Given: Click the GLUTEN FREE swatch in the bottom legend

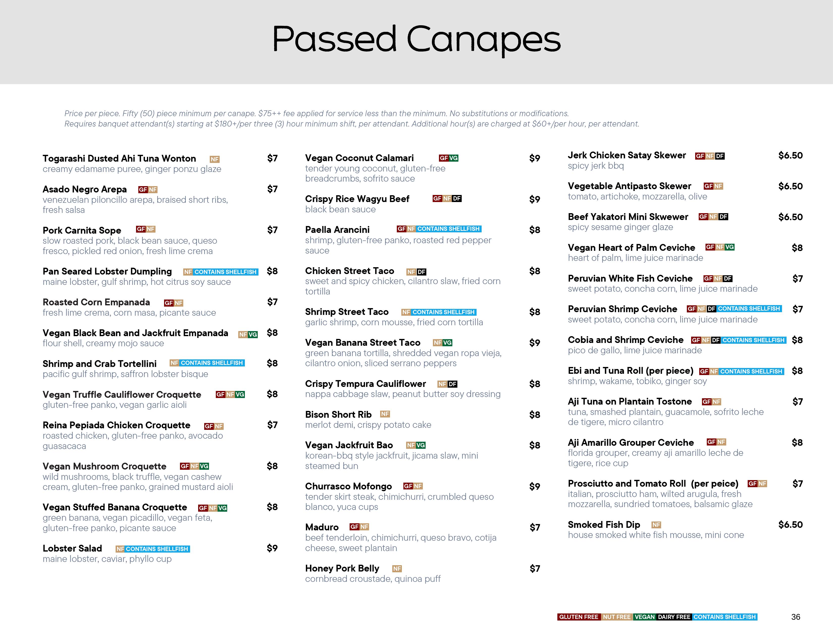Looking at the screenshot, I should 579,617.
